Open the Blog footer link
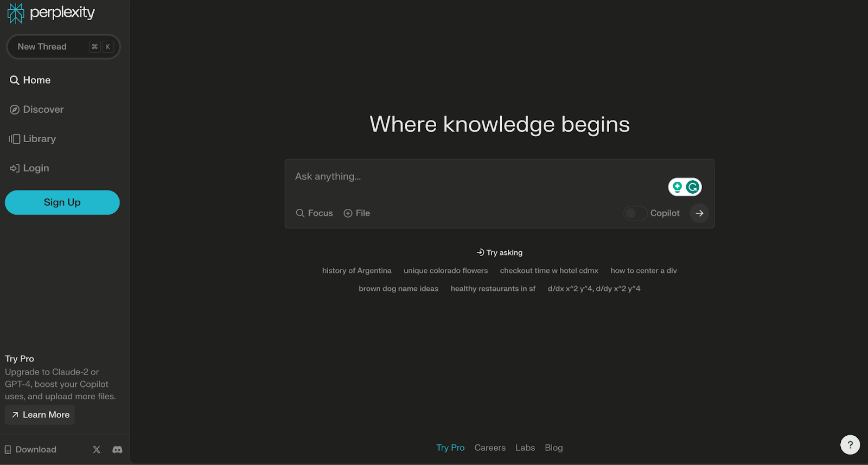This screenshot has width=868, height=465. click(x=554, y=448)
